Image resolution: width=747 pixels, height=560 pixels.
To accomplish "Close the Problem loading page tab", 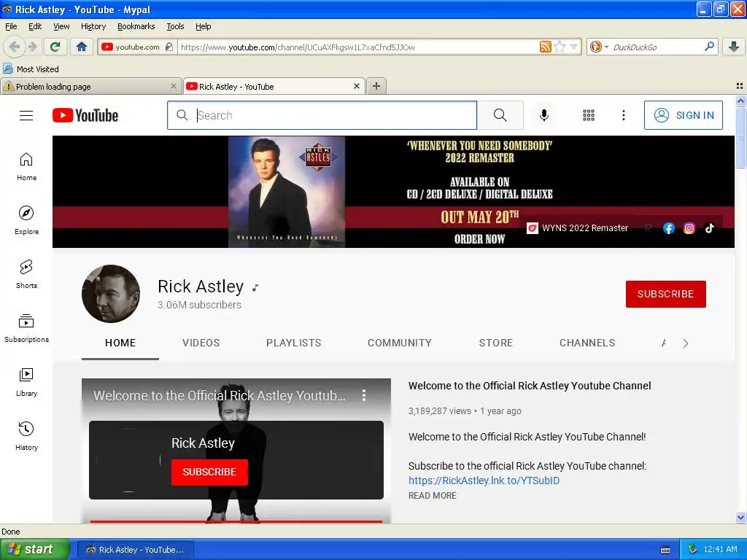I will tap(174, 86).
